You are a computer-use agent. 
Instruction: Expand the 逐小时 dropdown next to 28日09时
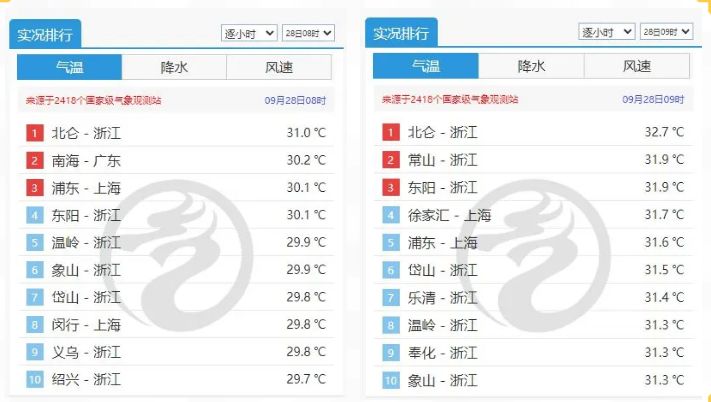click(x=607, y=31)
